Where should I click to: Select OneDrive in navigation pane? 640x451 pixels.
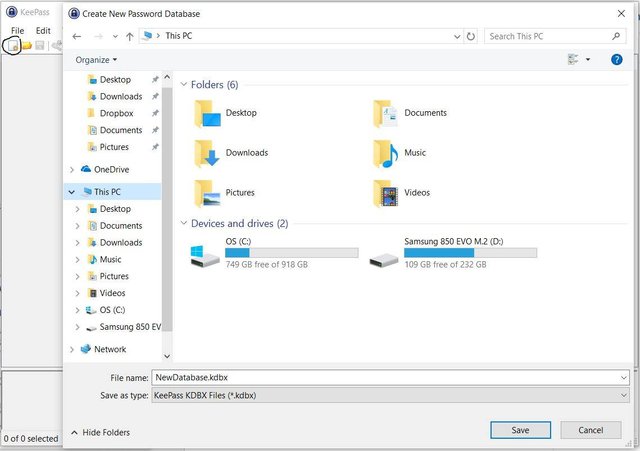tap(111, 169)
